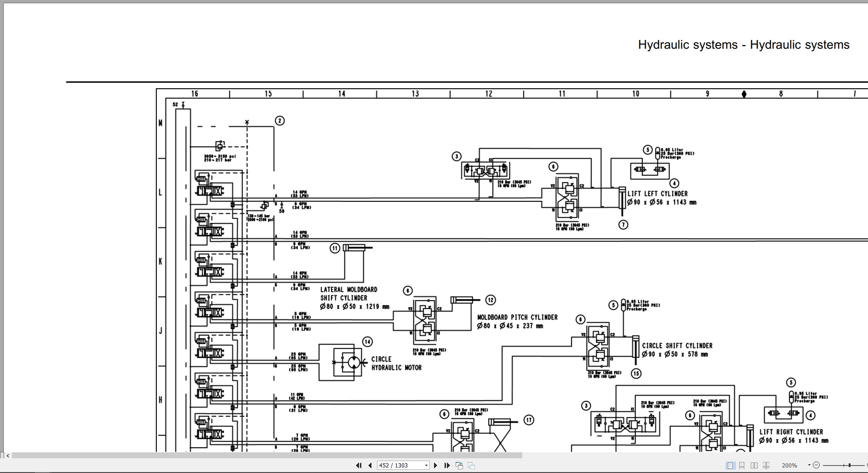Viewport: 868px width, 473px height.
Task: Click the next view navigation icon
Action: pos(471,465)
